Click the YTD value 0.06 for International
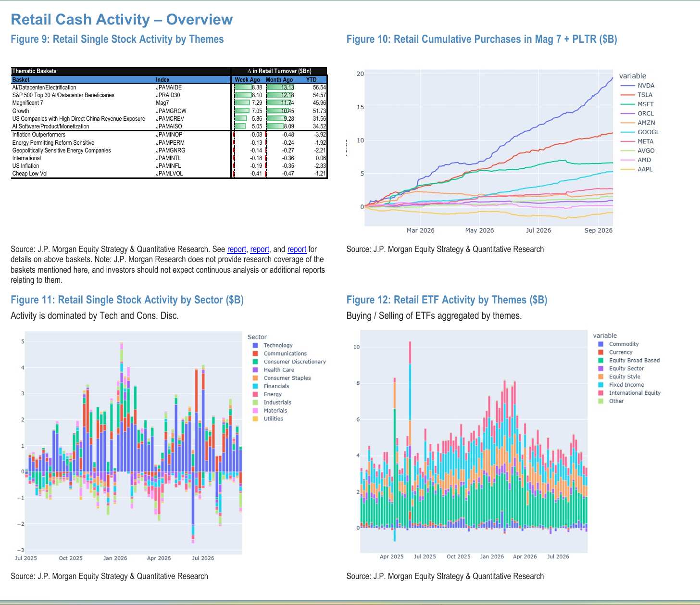Screen dimensions: 700x605 [x=321, y=158]
